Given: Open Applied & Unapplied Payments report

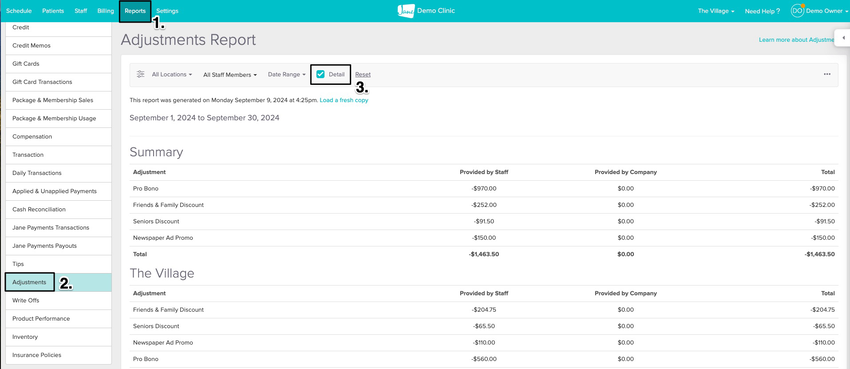Looking at the screenshot, I should pyautogui.click(x=59, y=191).
